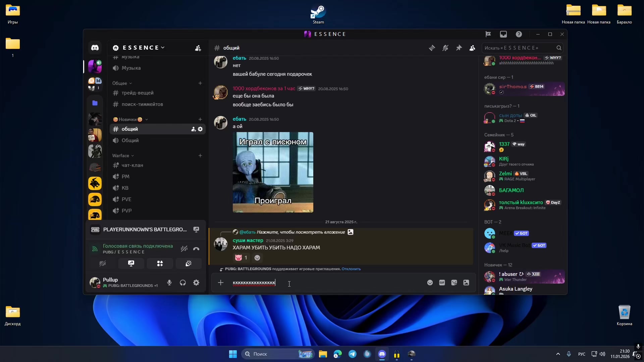Search within the ESSENCE server
Screen dimensions: 644x362
pyautogui.click(x=522, y=48)
